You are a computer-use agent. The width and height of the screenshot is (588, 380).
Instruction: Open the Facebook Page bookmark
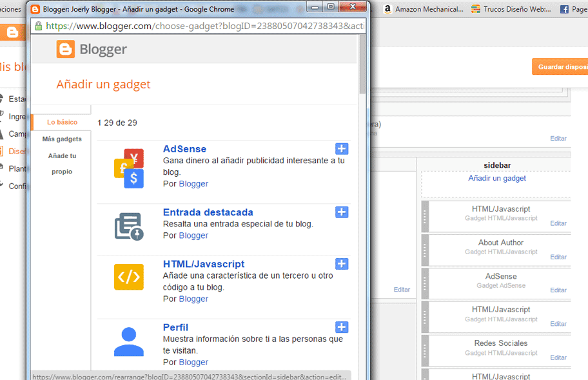574,9
